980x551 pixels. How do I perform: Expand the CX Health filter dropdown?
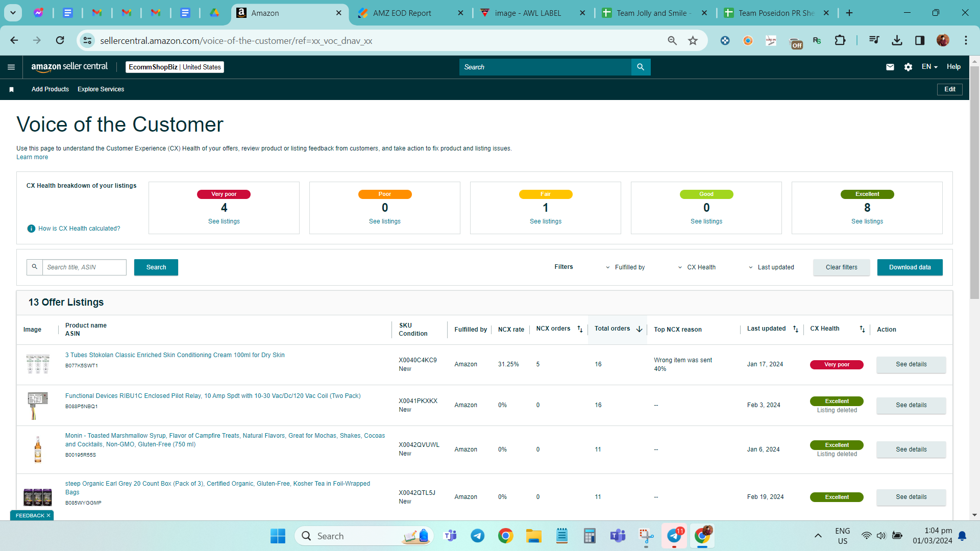point(696,267)
